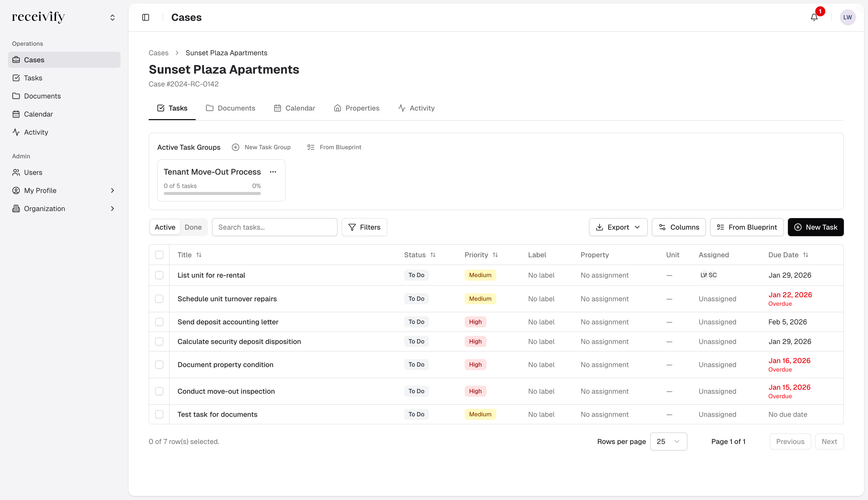This screenshot has height=500, width=868.
Task: Click inside the Search tasks field
Action: tap(275, 227)
